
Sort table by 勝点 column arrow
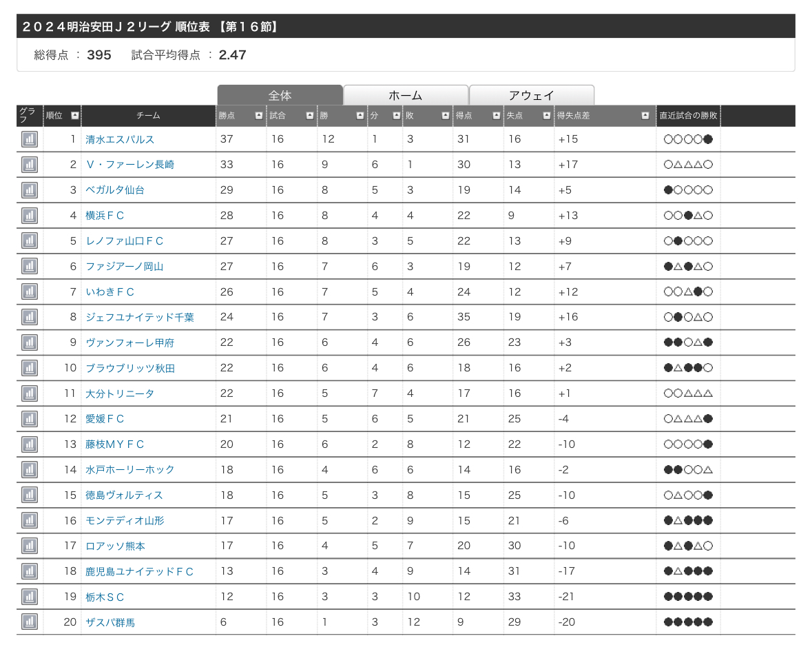tap(259, 116)
